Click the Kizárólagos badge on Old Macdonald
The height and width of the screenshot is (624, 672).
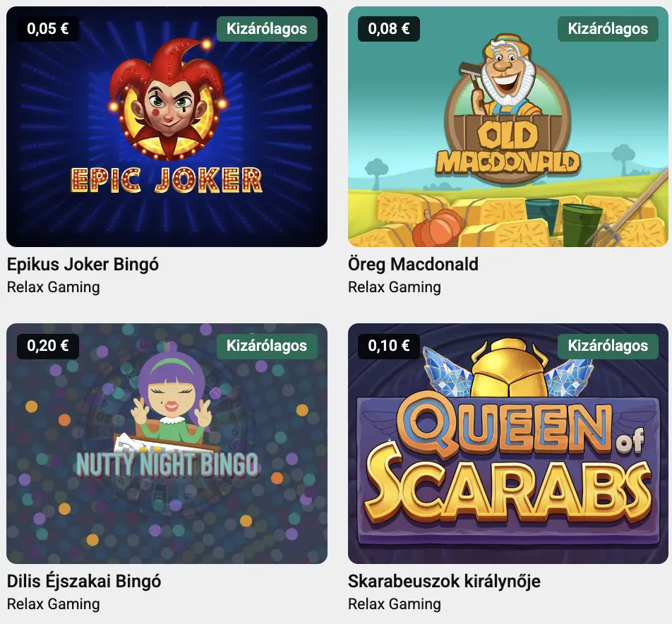point(608,29)
